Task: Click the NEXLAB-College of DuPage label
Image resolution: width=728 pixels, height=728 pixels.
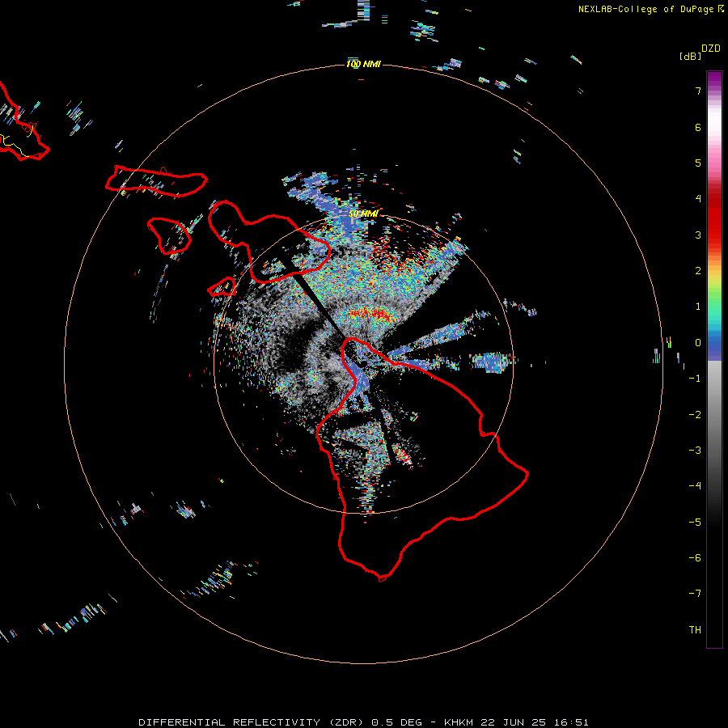Action: [645, 9]
